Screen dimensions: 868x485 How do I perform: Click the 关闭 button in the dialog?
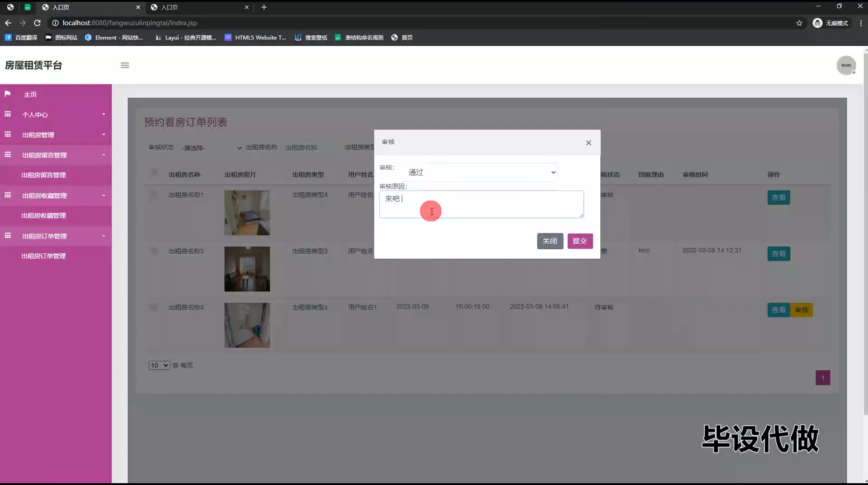[x=550, y=241]
